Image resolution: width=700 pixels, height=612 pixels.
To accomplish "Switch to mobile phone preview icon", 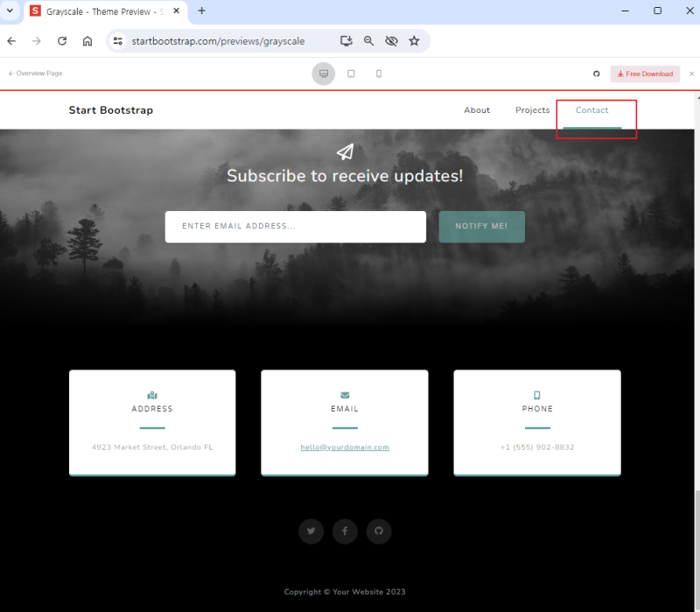I will (x=379, y=74).
